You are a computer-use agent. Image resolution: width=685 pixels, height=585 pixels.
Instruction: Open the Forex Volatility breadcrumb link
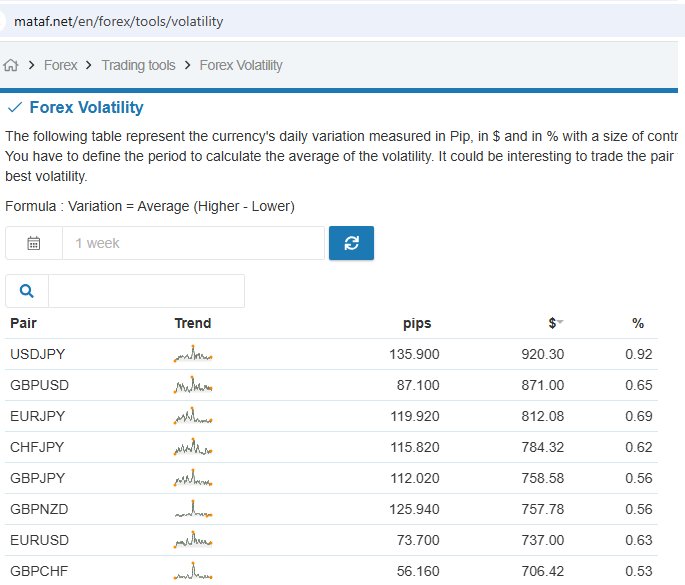click(241, 65)
